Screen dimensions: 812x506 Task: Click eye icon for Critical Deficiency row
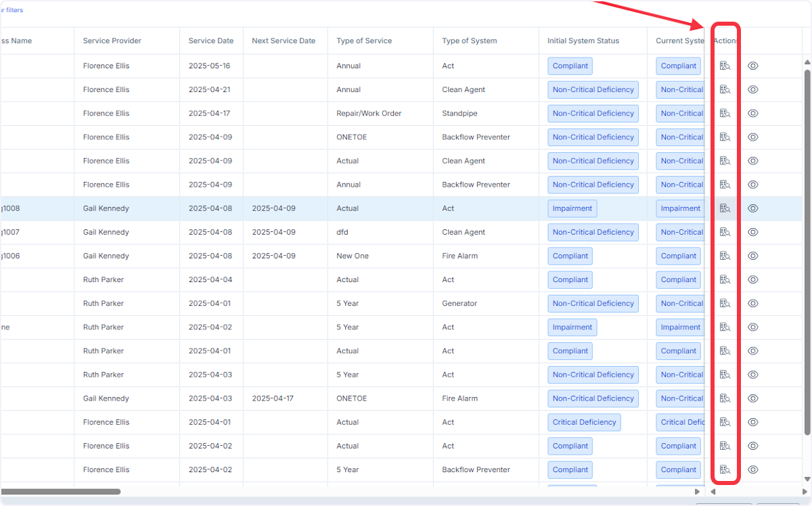click(753, 422)
